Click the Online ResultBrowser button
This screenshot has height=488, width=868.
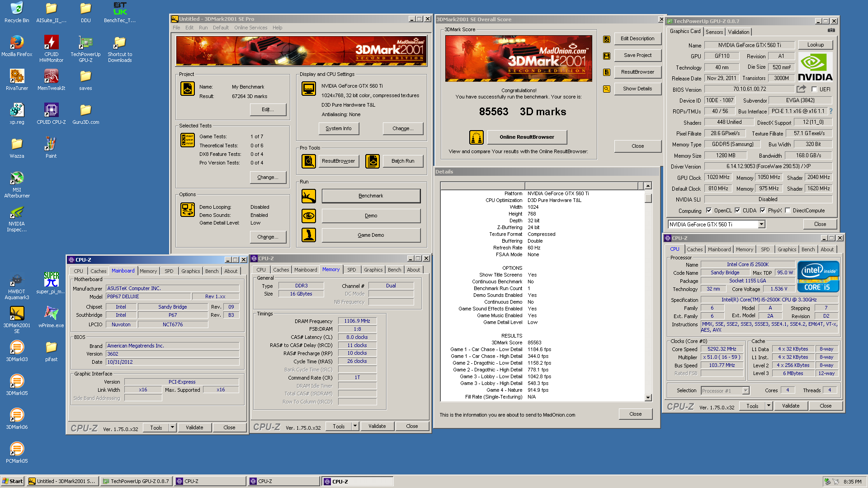point(527,137)
